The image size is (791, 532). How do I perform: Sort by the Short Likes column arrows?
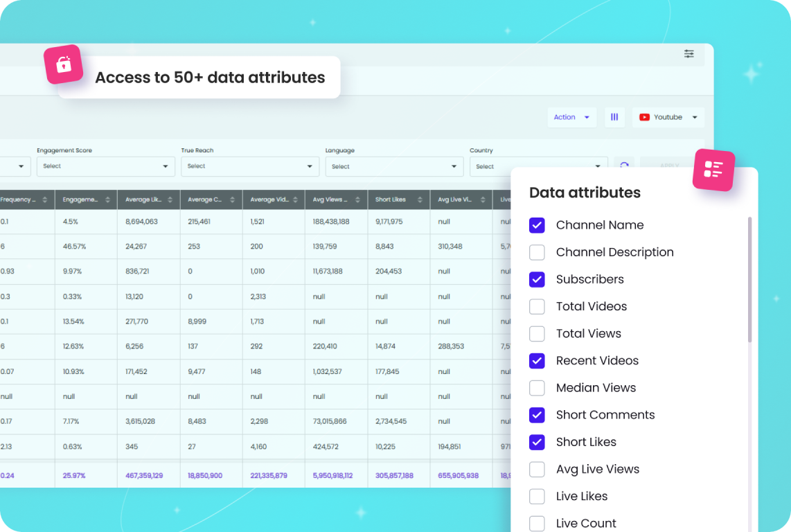(420, 200)
